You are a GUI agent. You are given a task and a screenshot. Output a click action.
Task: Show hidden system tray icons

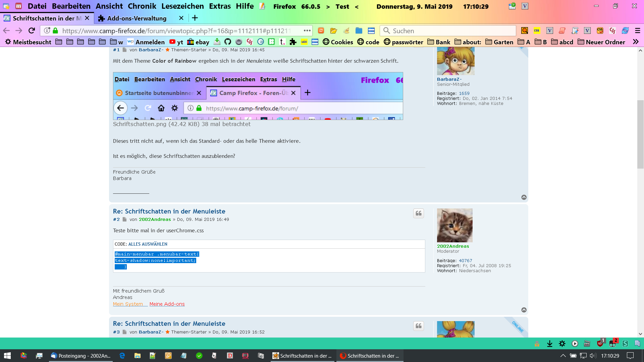coord(563,356)
